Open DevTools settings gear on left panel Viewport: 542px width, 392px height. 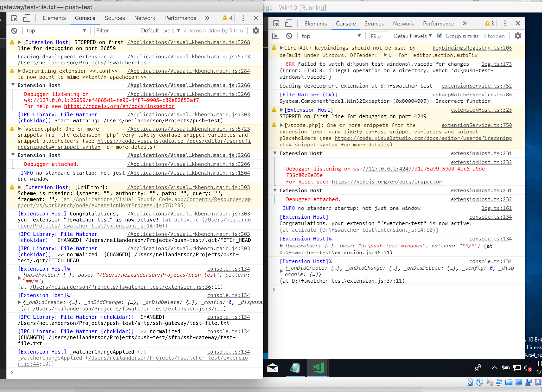coord(255,31)
